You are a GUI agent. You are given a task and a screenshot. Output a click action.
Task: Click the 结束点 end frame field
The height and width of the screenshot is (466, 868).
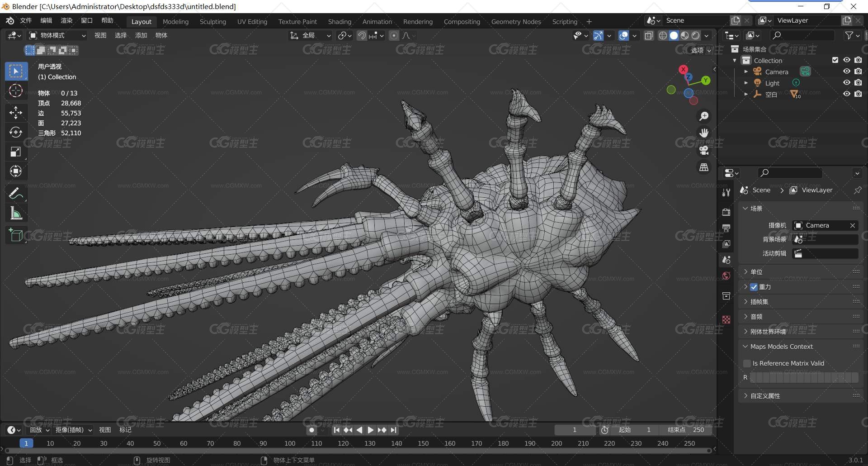(686, 430)
